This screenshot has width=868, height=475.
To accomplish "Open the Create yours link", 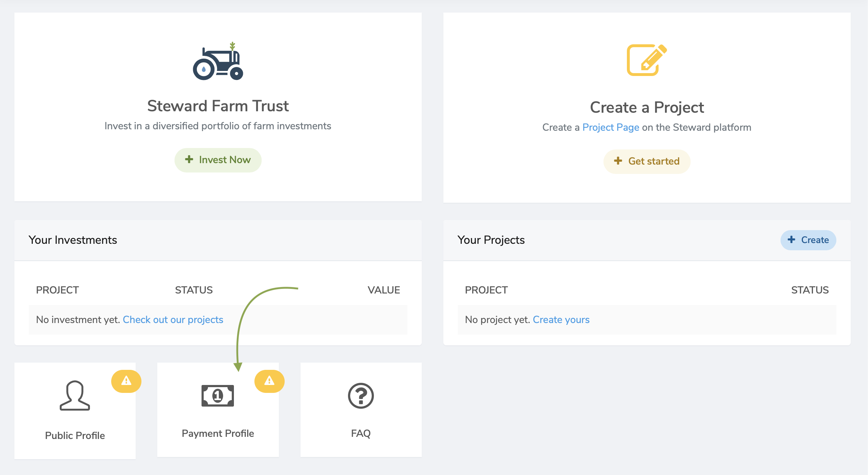I will click(561, 319).
